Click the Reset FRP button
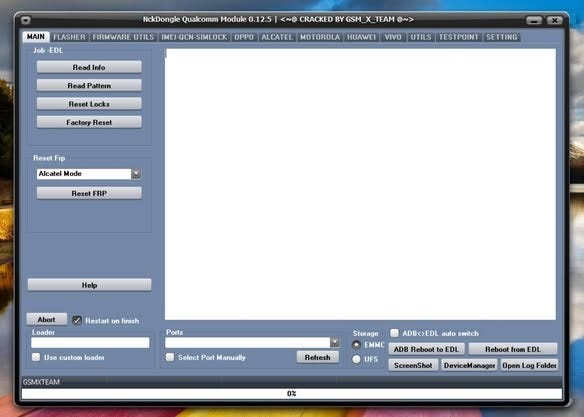The image size is (584, 417). [89, 193]
